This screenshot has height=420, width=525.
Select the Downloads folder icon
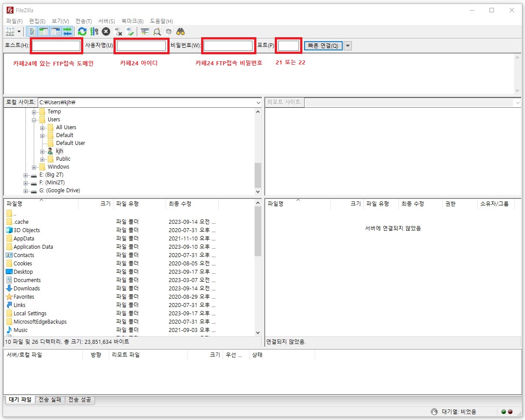tap(9, 288)
